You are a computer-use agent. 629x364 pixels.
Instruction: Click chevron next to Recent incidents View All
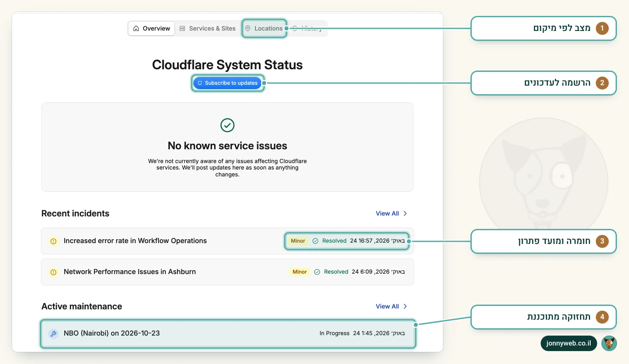point(405,213)
